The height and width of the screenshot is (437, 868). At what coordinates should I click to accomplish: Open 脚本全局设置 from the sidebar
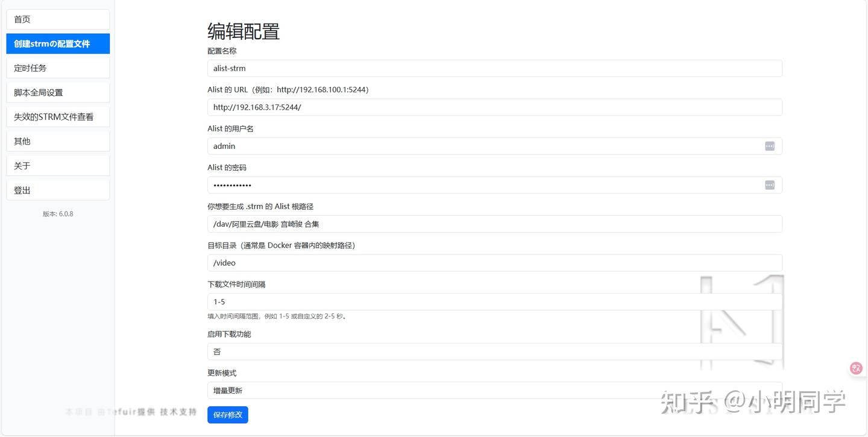57,92
